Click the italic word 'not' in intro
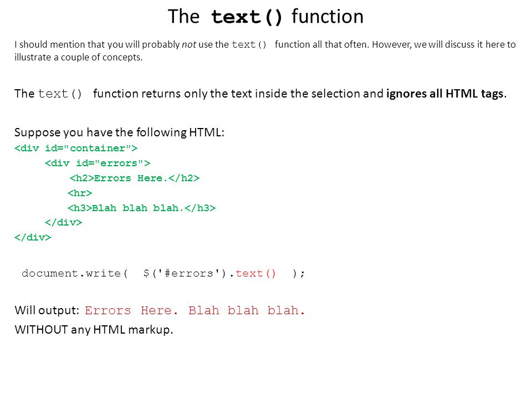Image resolution: width=532 pixels, height=399 pixels. coord(189,44)
